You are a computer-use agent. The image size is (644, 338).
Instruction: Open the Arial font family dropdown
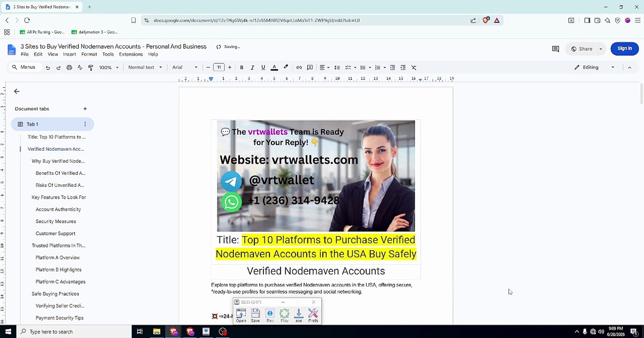185,68
